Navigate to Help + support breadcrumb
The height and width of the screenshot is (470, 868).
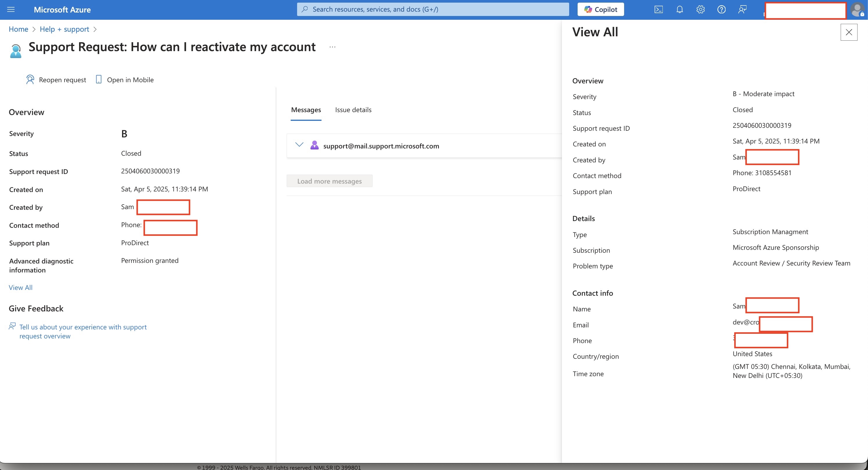tap(64, 29)
